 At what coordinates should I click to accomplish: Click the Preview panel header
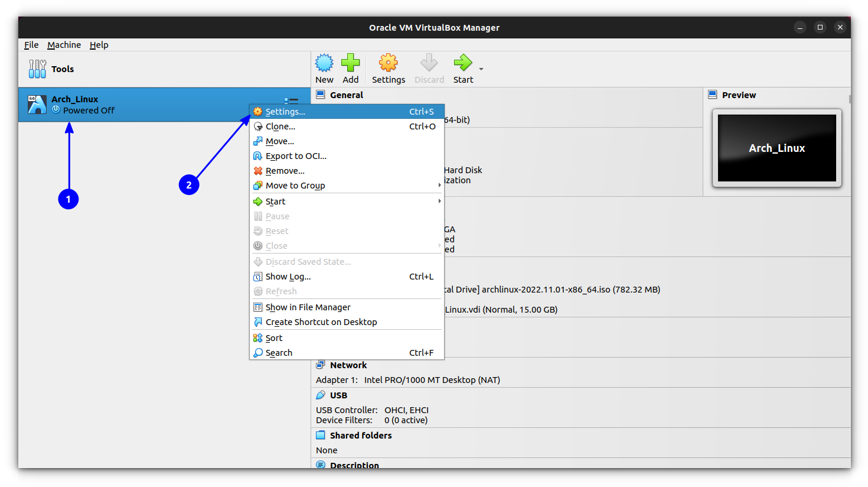[739, 95]
